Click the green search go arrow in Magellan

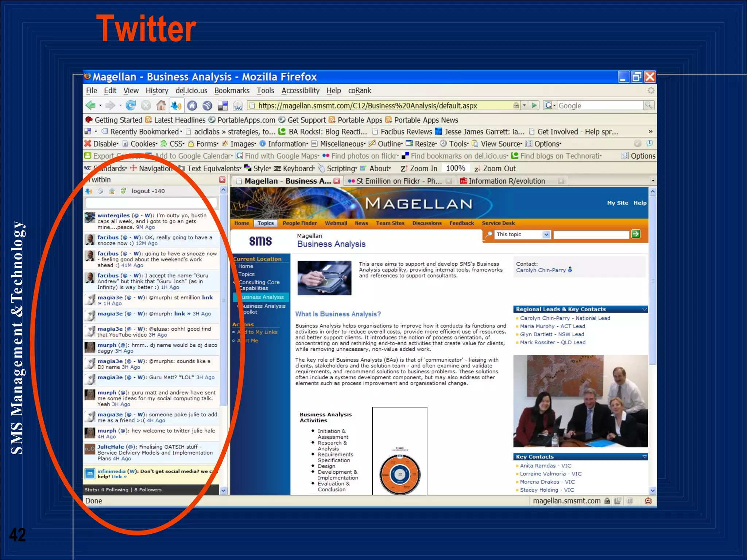[636, 234]
